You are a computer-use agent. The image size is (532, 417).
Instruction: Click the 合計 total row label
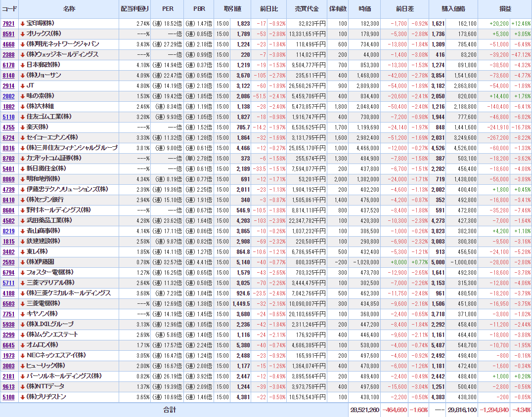click(170, 410)
